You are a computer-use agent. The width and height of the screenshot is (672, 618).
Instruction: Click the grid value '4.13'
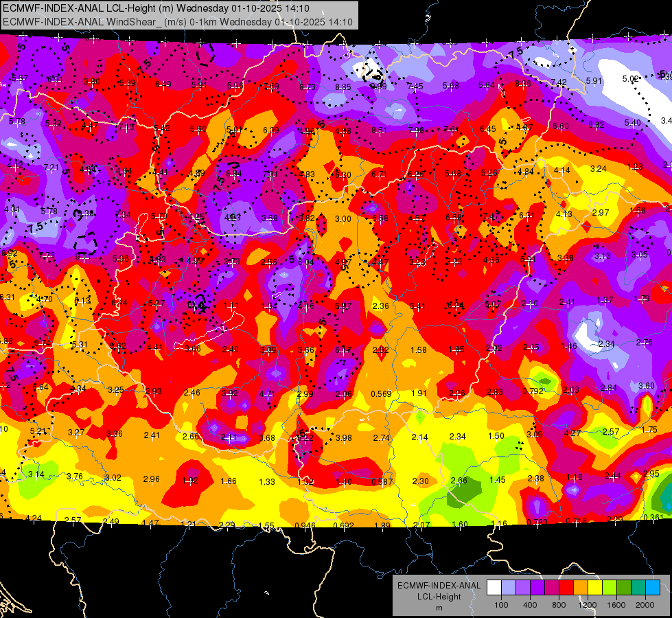pos(564,214)
